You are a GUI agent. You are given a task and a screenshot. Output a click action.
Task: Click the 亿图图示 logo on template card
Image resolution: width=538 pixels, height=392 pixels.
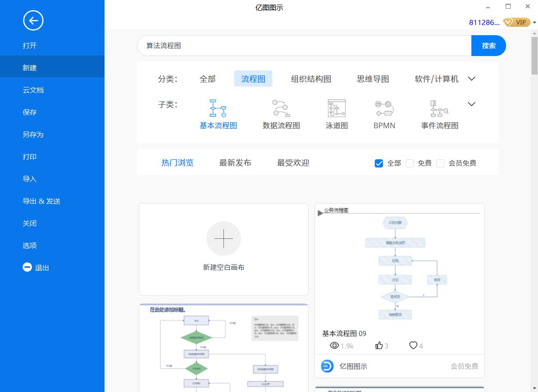(327, 366)
